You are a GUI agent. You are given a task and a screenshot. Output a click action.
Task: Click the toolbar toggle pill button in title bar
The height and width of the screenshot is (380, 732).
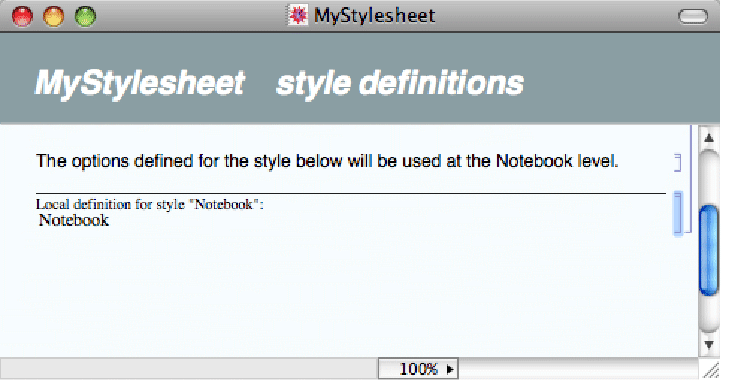coord(693,16)
